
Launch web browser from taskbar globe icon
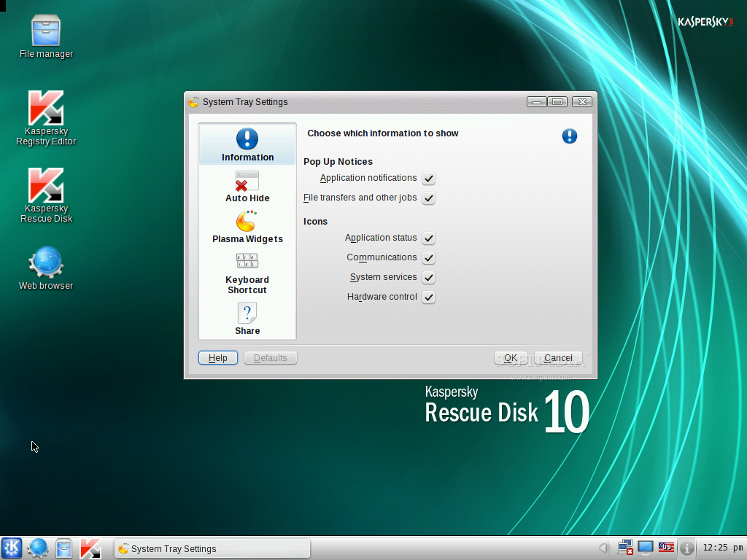tap(38, 548)
